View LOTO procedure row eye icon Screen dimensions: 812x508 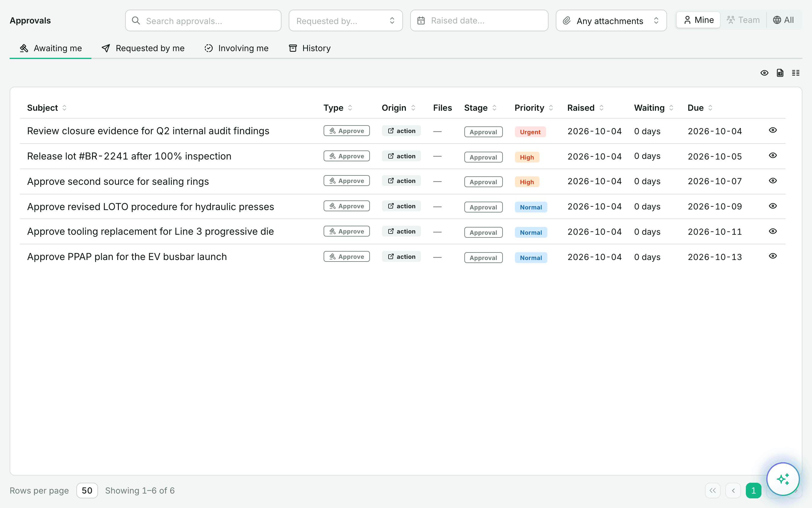point(773,206)
